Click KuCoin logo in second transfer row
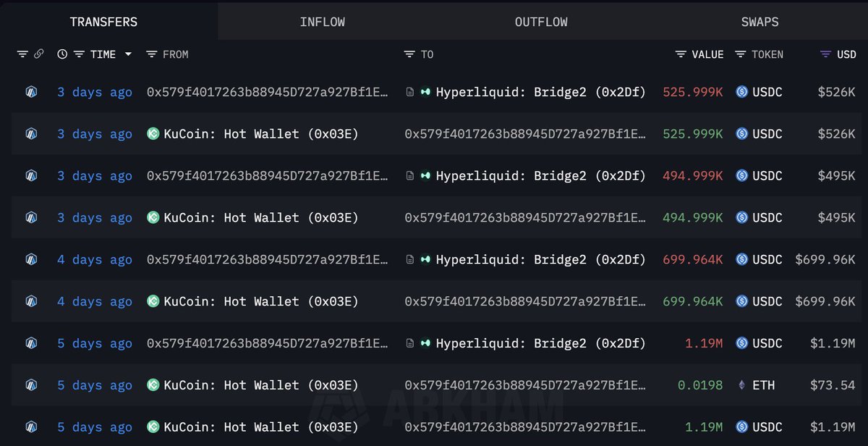This screenshot has height=446, width=868. pyautogui.click(x=153, y=134)
